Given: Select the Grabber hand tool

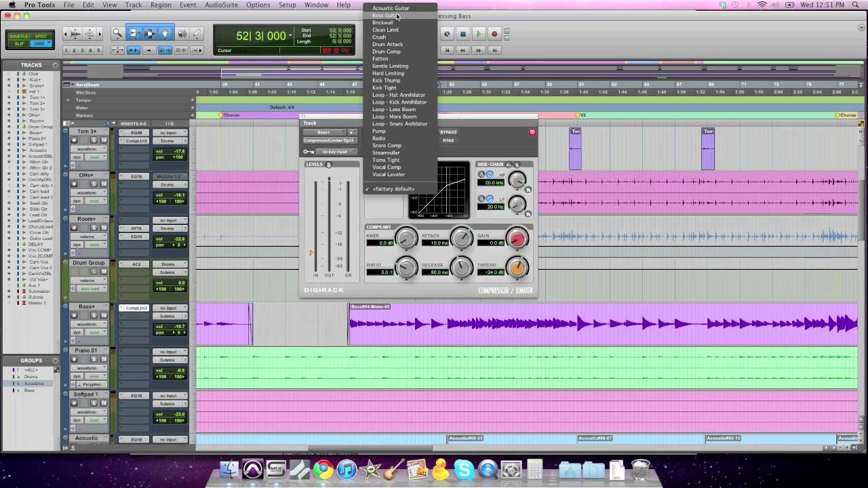Looking at the screenshot, I should point(165,33).
